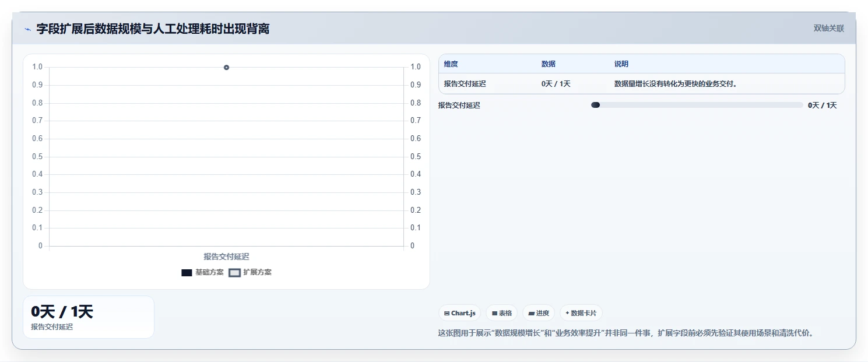
Task: Click the icon inside the 进度 chip
Action: pos(532,314)
